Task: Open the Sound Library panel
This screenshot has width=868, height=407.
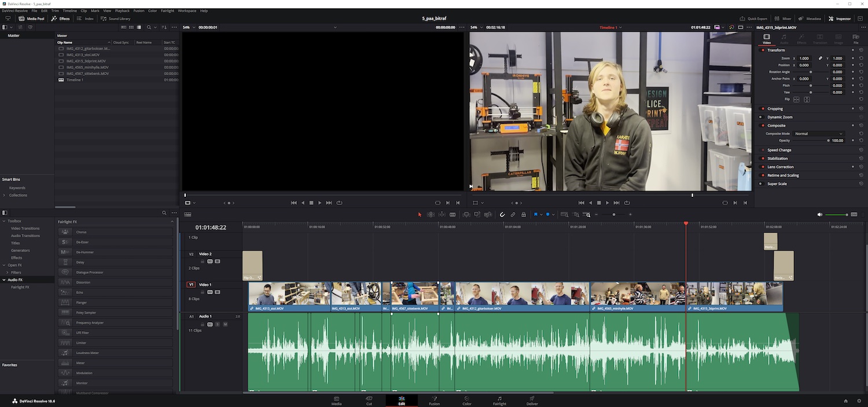Action: click(116, 19)
